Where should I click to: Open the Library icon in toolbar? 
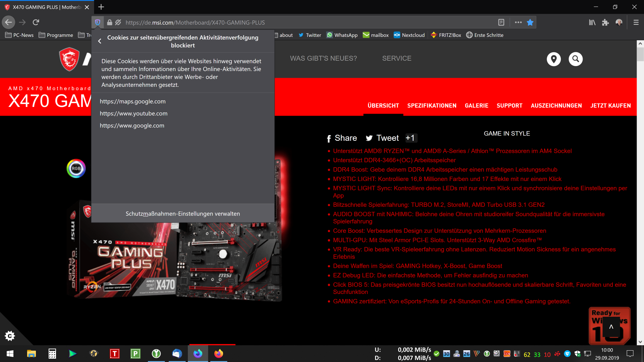(x=592, y=22)
